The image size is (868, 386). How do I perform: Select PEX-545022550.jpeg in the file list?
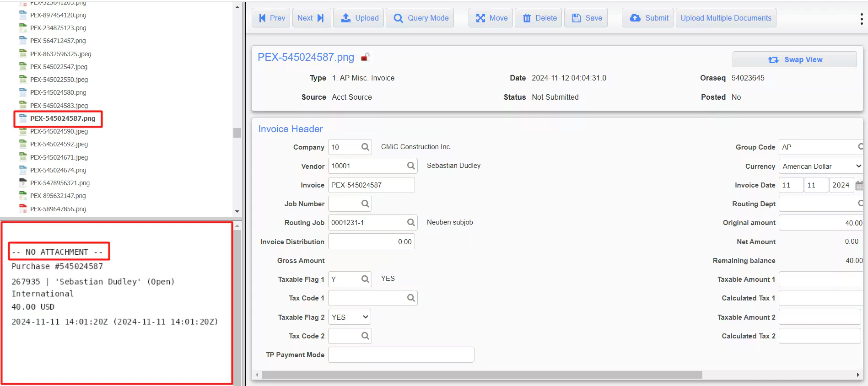pyautogui.click(x=59, y=80)
